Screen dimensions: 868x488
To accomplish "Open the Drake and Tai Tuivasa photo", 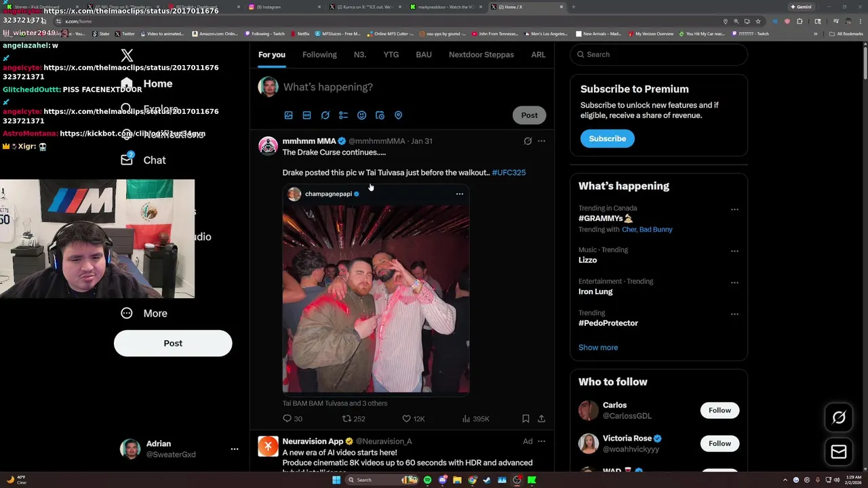I will pos(376,299).
